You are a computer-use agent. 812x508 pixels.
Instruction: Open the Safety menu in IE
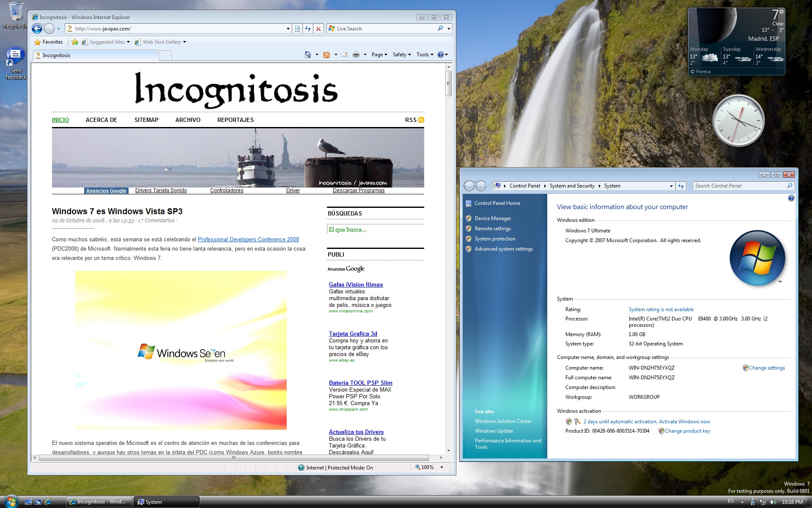tap(402, 55)
